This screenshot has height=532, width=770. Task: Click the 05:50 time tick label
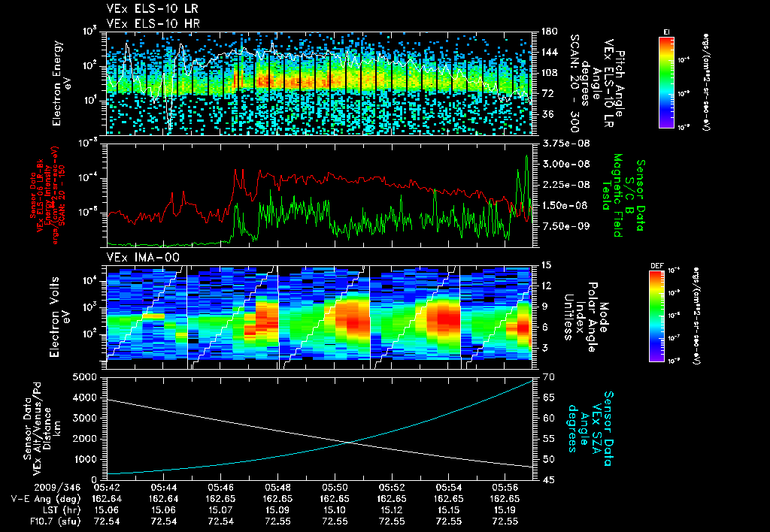point(335,488)
